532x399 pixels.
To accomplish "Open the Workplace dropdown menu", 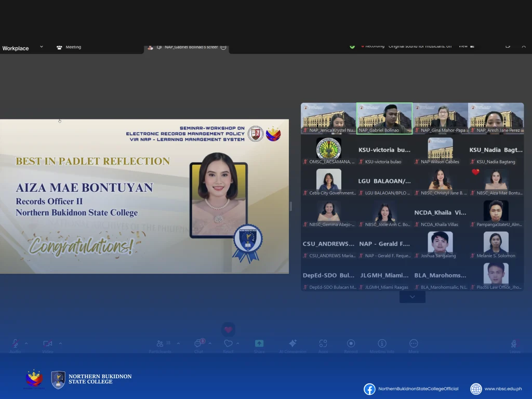I will point(23,48).
